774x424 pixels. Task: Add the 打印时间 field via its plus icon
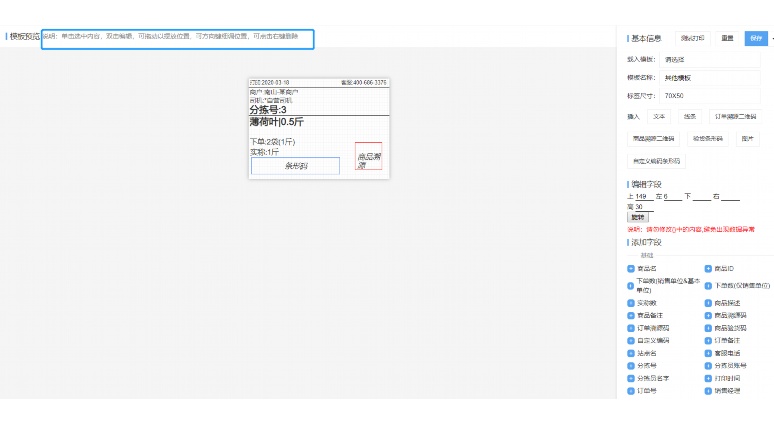tap(708, 379)
